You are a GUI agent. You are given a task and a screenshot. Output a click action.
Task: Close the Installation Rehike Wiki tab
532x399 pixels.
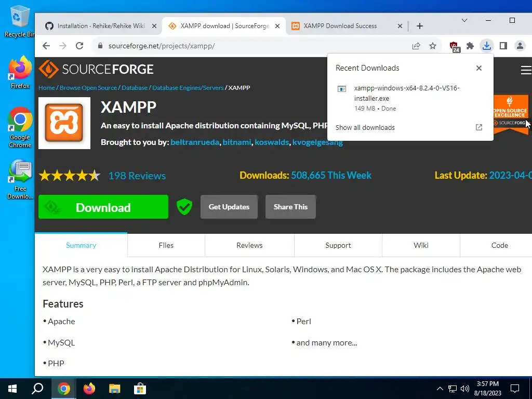(x=154, y=26)
